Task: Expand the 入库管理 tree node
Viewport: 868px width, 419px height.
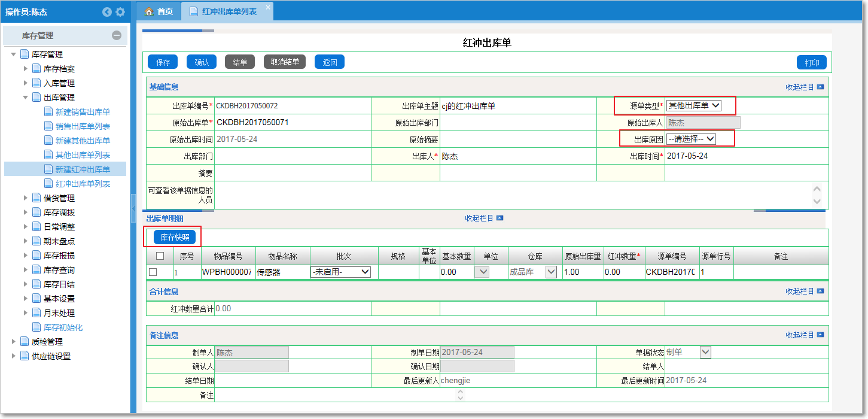Action: click(26, 83)
